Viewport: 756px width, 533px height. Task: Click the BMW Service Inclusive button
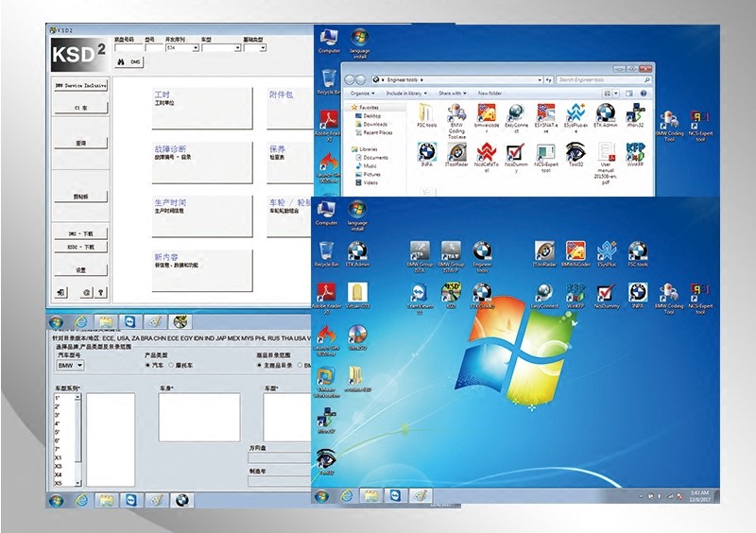click(80, 85)
